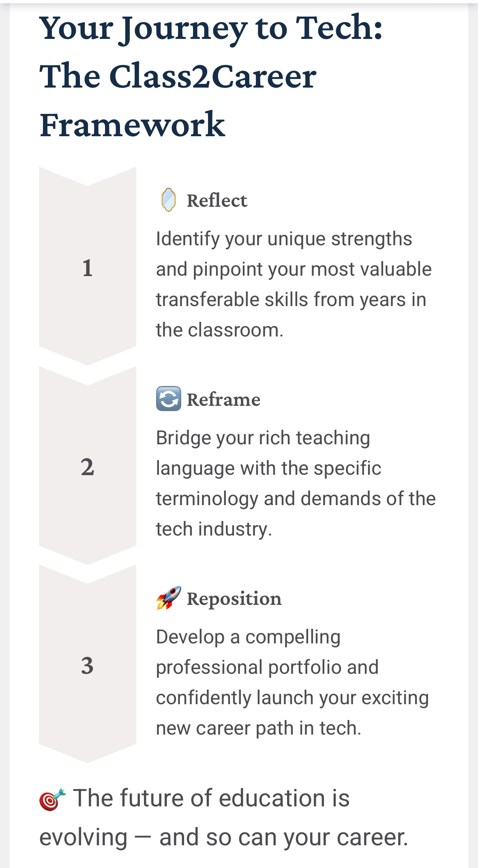
Task: Click the "Reflect" step heading
Action: (216, 201)
